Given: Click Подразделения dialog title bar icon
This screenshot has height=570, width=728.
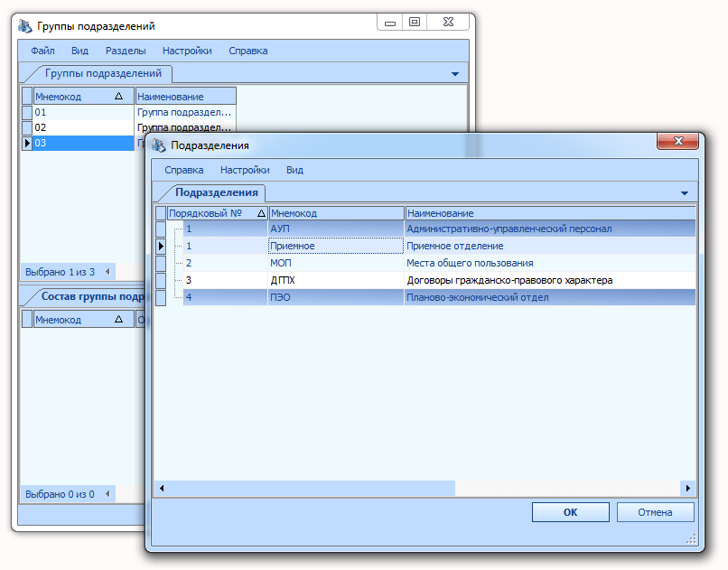Looking at the screenshot, I should click(x=158, y=145).
